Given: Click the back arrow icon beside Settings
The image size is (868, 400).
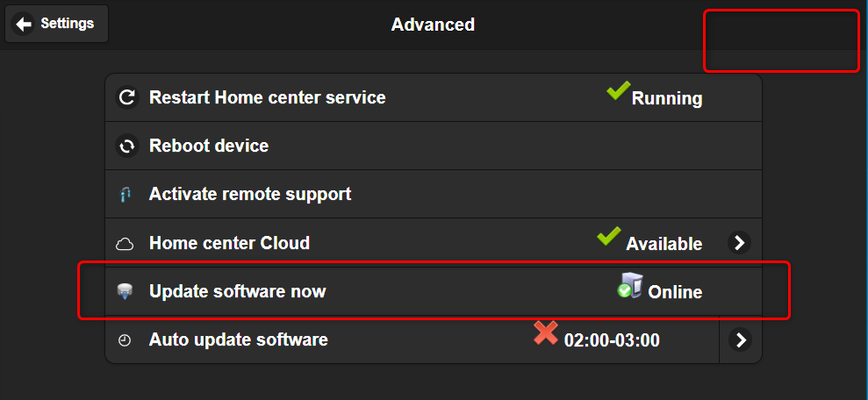Looking at the screenshot, I should 23,25.
